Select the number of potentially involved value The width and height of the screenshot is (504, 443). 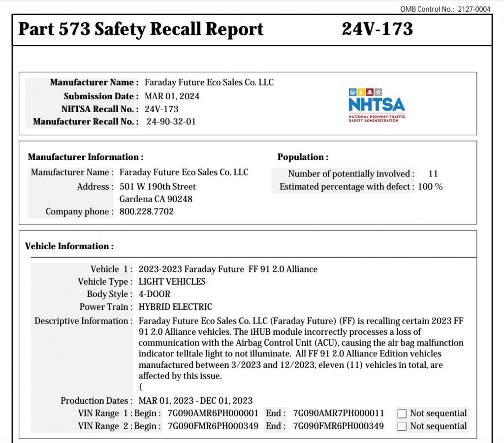pyautogui.click(x=433, y=174)
